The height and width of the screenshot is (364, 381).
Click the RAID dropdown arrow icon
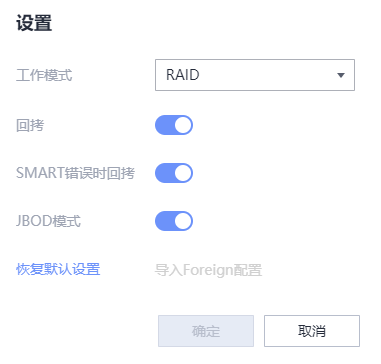[341, 75]
